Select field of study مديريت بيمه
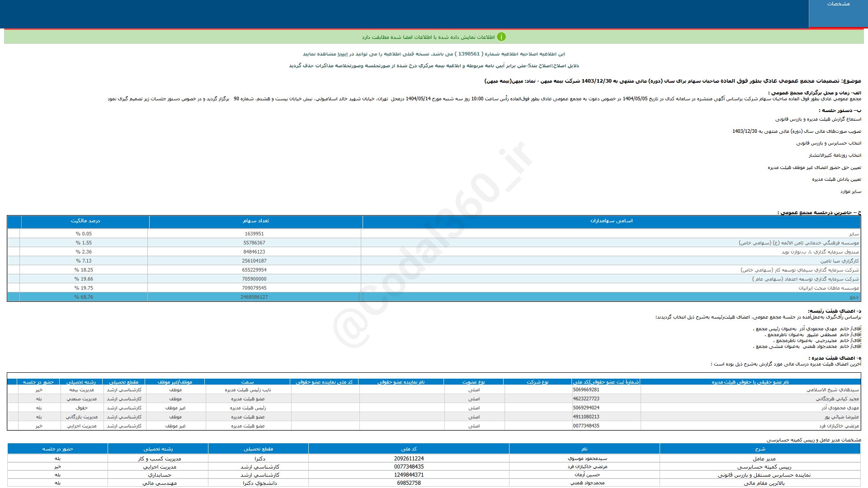 tap(81, 390)
